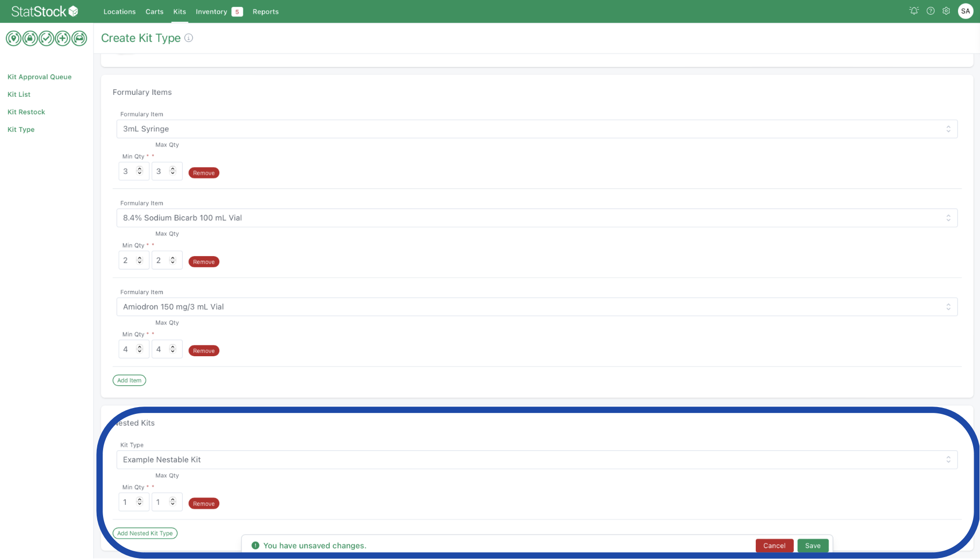Open the Example Nestable Kit dropdown

[537, 460]
